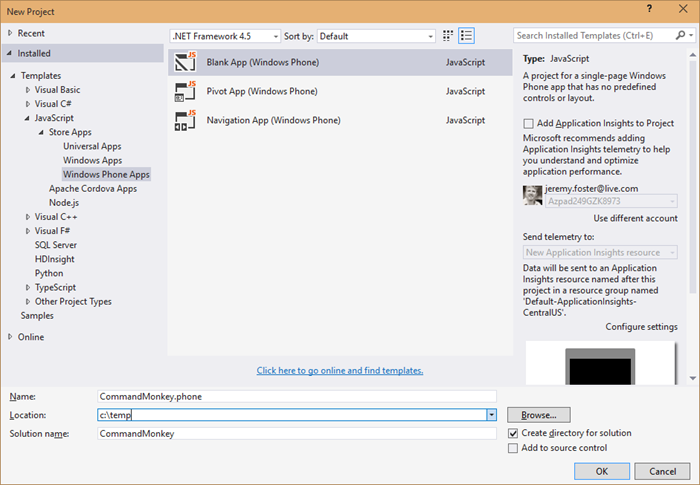Select Universal Apps in the tree

coord(91,146)
